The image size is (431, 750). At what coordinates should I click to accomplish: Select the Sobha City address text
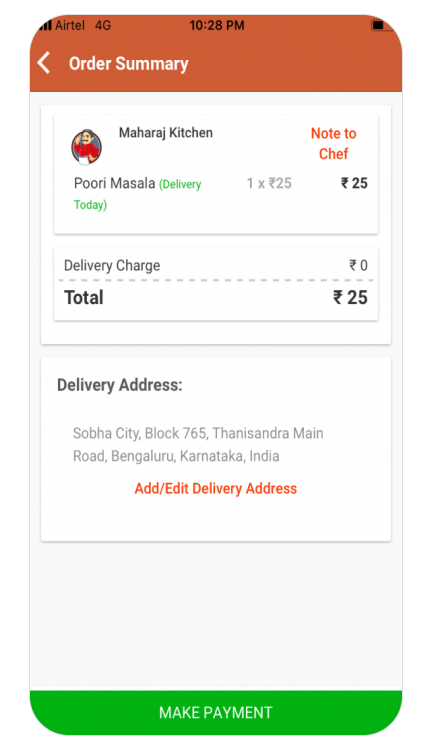198,444
